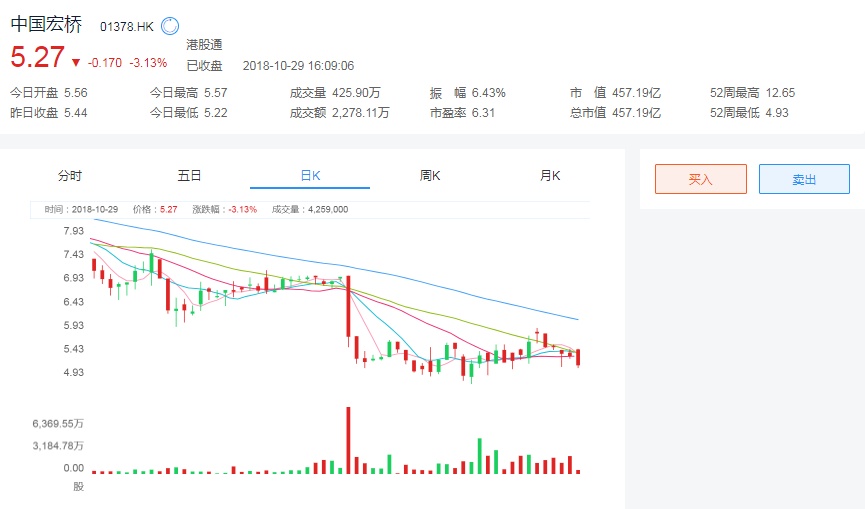
Task: Click the 中国宏桥 stock name title
Action: pyautogui.click(x=47, y=25)
